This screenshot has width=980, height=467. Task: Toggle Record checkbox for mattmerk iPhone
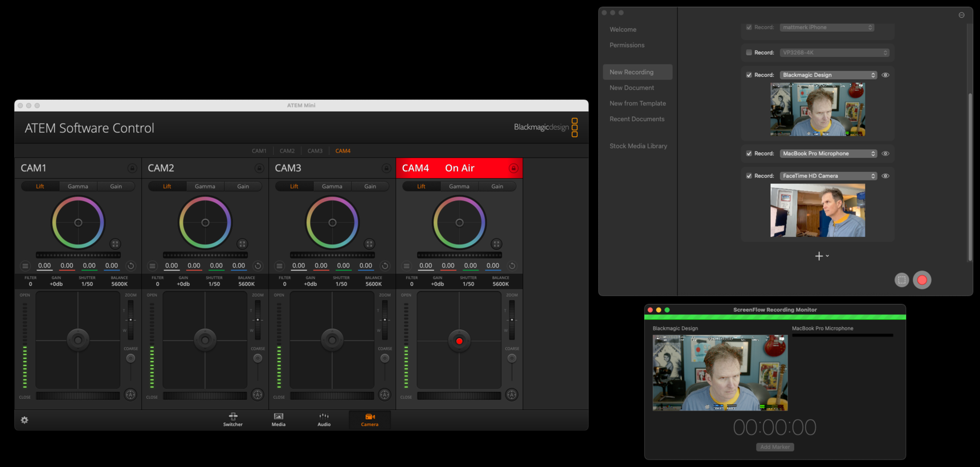[749, 27]
